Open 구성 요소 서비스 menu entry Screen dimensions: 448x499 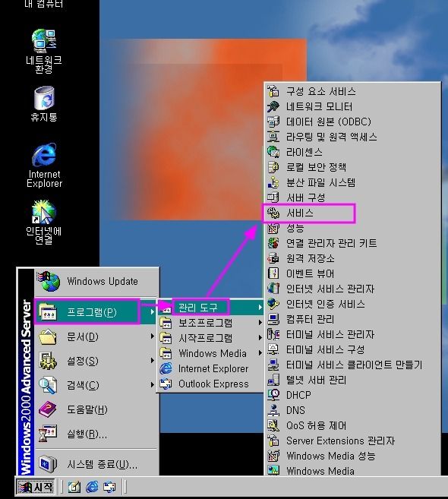[x=352, y=91]
